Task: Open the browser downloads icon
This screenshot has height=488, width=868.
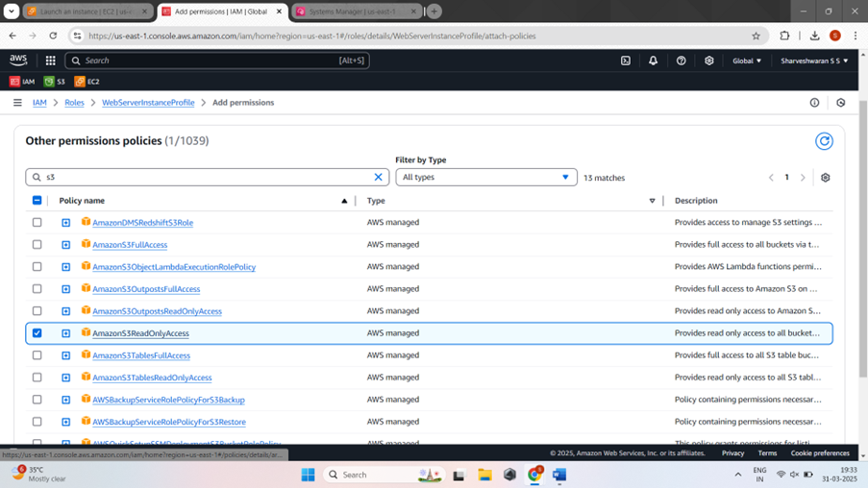Action: (814, 36)
